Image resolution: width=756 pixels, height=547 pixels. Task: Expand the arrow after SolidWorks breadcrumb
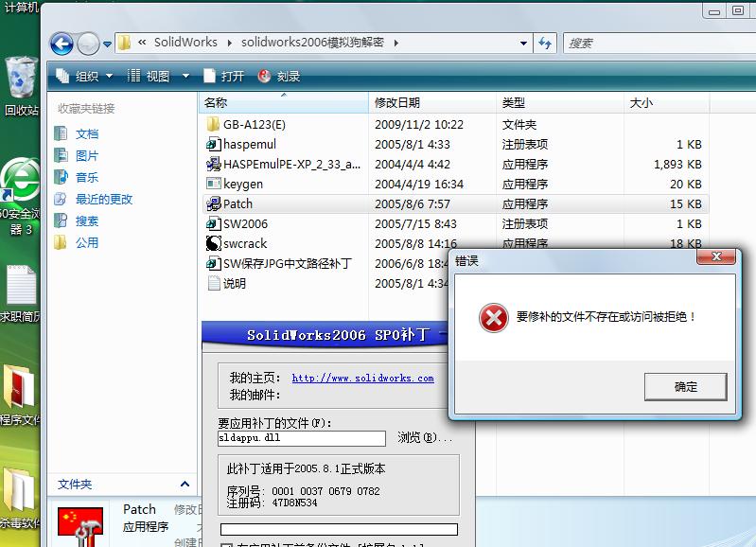coord(230,43)
